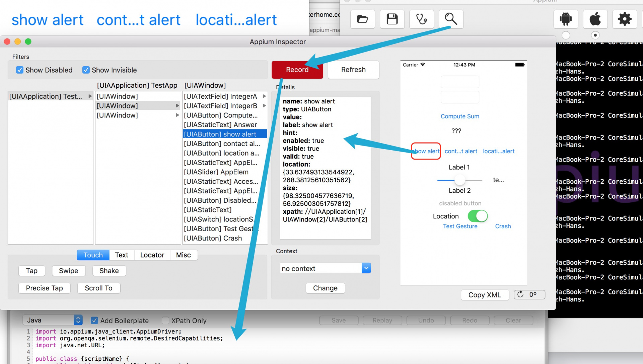This screenshot has width=643, height=364.
Task: Toggle the Show Invisible checkbox
Action: [86, 70]
